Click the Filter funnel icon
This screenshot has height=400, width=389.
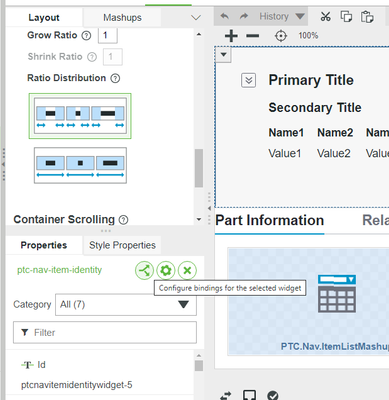[24, 332]
